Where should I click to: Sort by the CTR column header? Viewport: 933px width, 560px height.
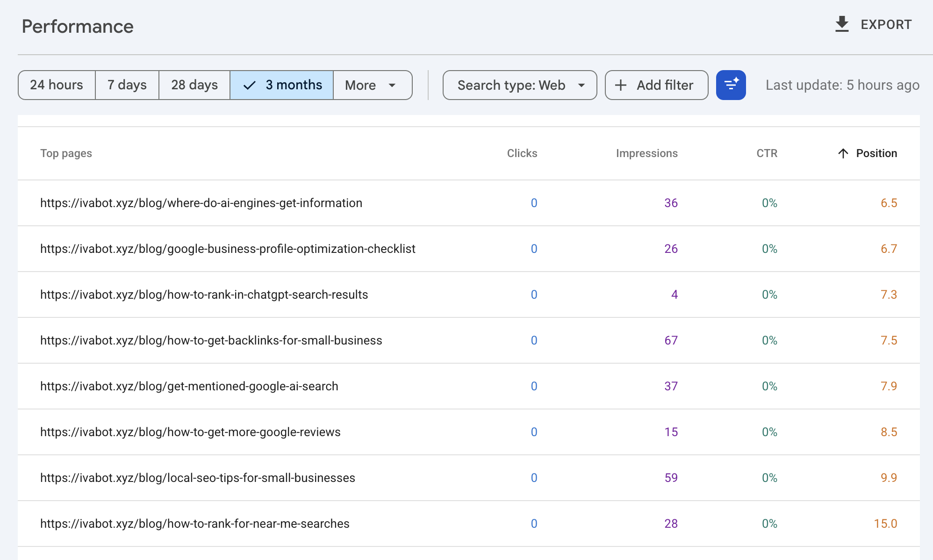tap(767, 153)
